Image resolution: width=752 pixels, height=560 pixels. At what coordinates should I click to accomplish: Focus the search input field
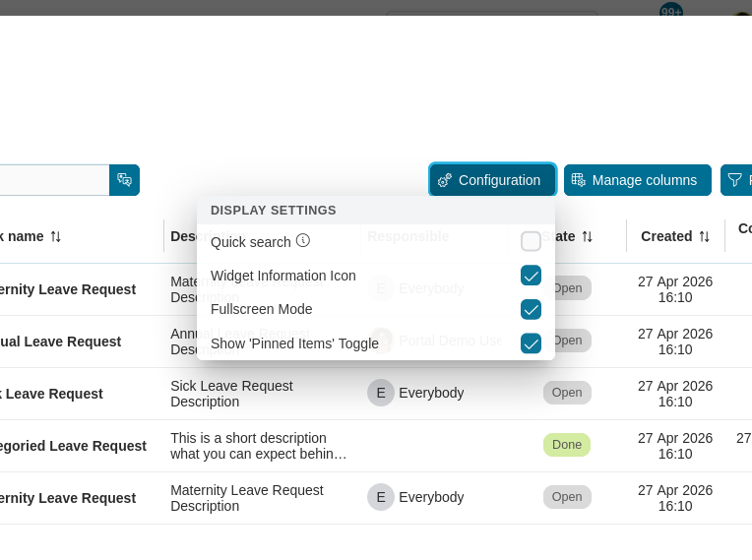54,180
